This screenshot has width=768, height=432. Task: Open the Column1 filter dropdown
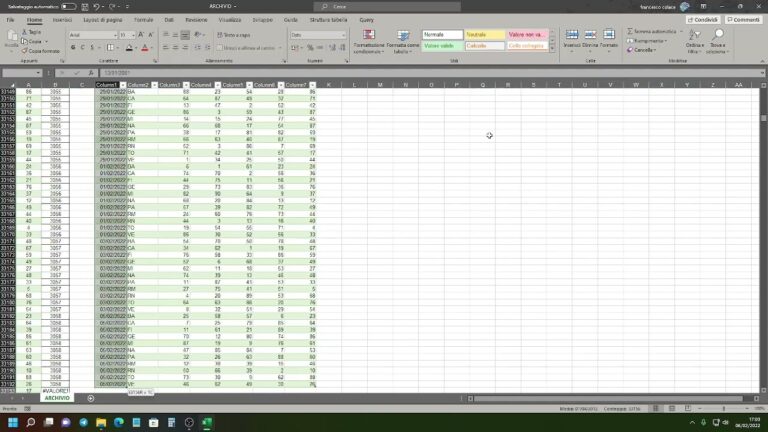[123, 85]
